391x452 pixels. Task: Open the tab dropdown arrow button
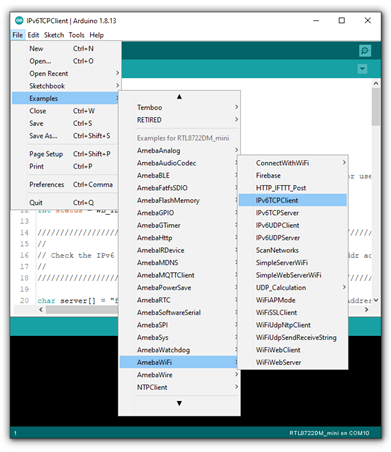[362, 69]
